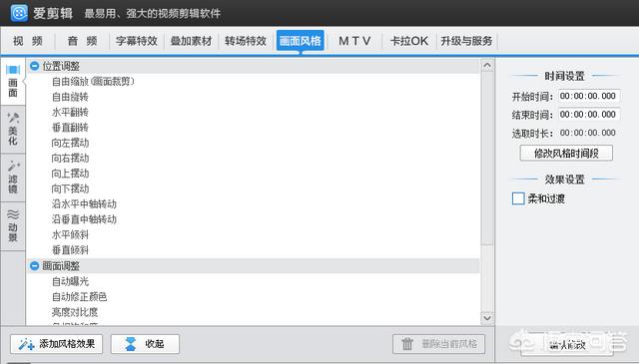
Task: Click the 结束时间 input field
Action: 589,115
